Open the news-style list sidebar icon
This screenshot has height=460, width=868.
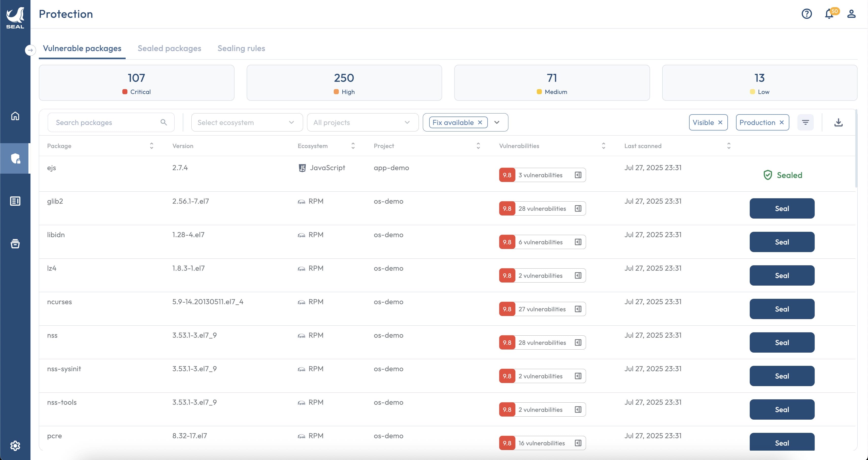coord(15,201)
